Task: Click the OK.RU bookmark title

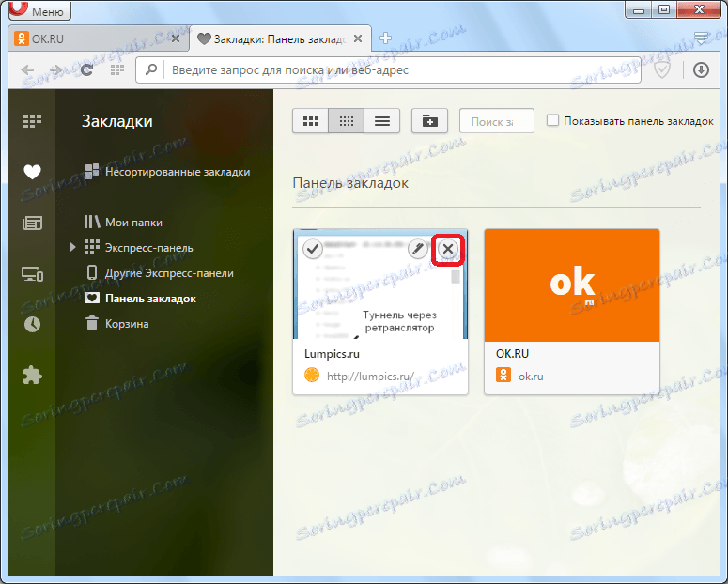Action: point(512,354)
